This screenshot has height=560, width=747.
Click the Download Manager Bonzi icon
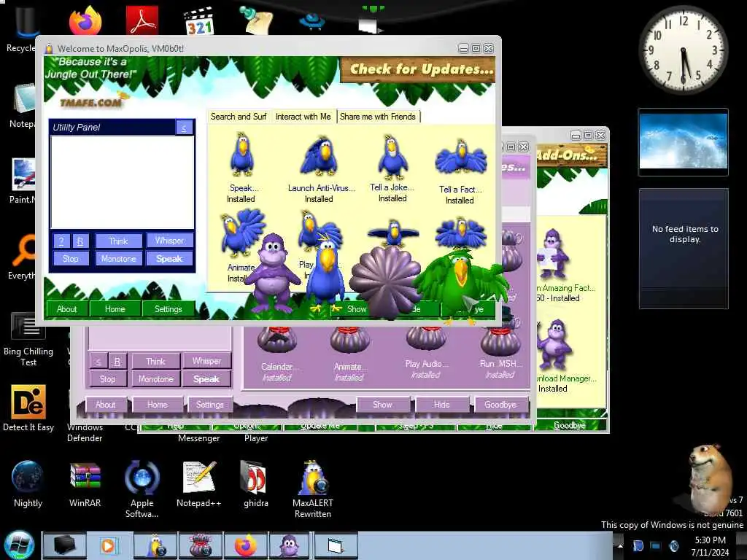[555, 345]
